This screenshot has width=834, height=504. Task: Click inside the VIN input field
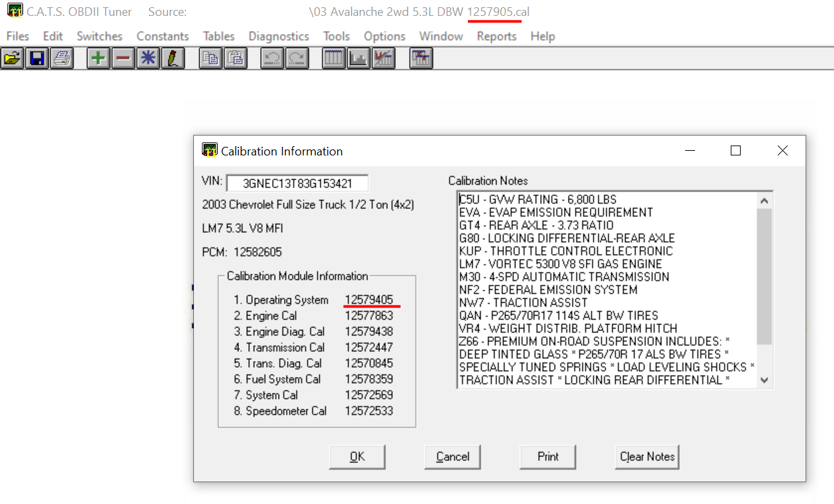pyautogui.click(x=297, y=183)
